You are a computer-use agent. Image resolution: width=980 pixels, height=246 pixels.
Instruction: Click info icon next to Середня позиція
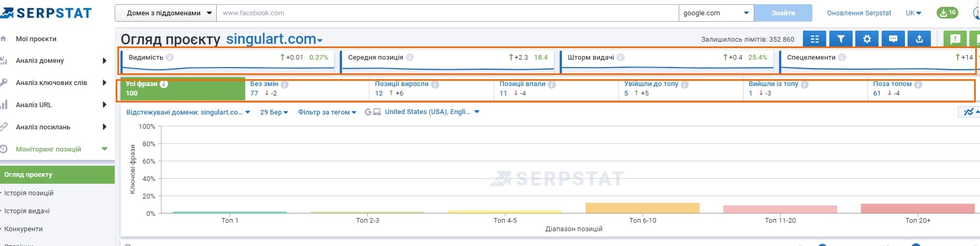[x=410, y=57]
